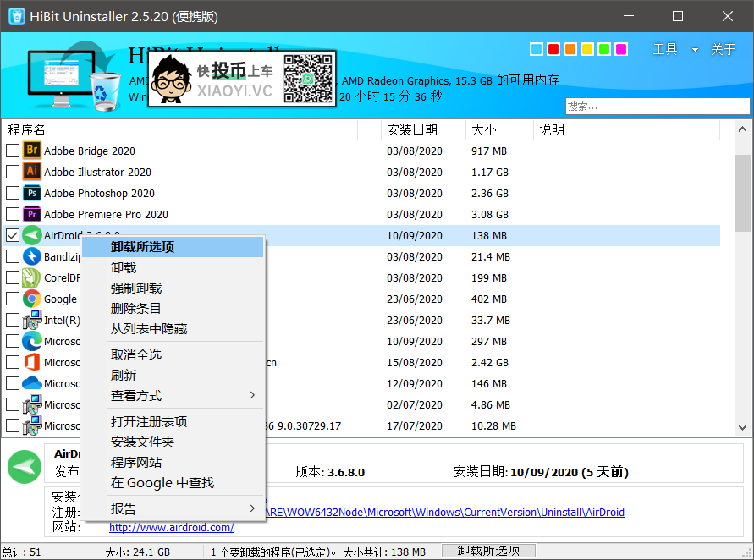Click the 搜索 search input field
The width and height of the screenshot is (754, 560).
pos(657,106)
